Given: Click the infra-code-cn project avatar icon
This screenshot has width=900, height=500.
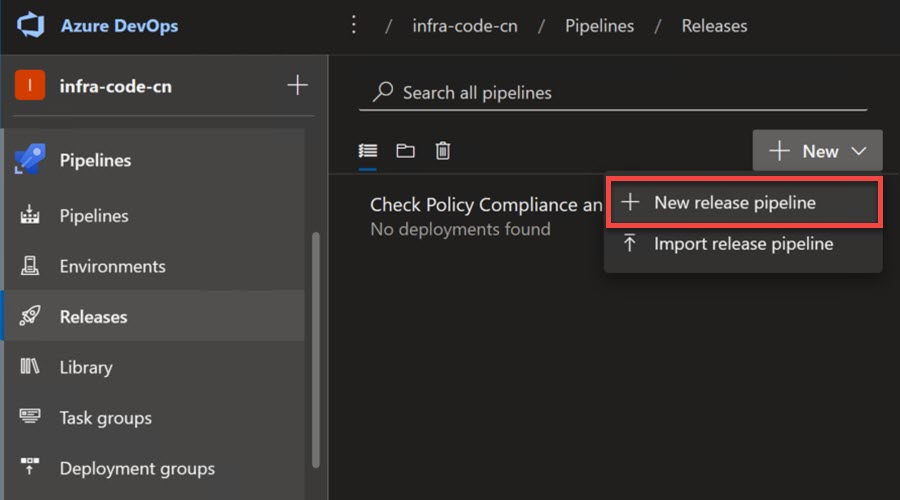Looking at the screenshot, I should (x=30, y=86).
